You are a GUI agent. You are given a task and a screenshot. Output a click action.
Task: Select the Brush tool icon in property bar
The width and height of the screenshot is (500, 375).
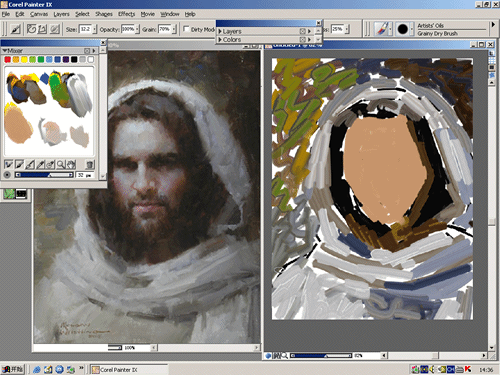point(15,29)
